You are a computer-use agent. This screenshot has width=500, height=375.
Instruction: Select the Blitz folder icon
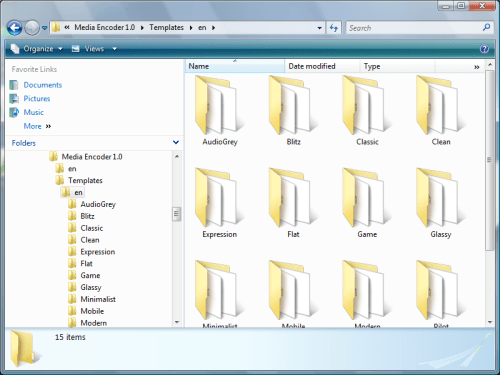293,105
